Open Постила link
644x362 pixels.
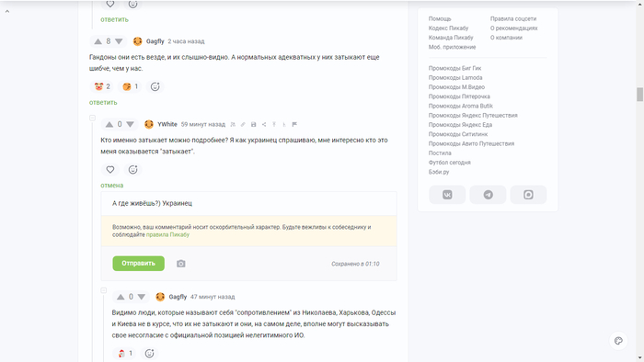pyautogui.click(x=440, y=153)
